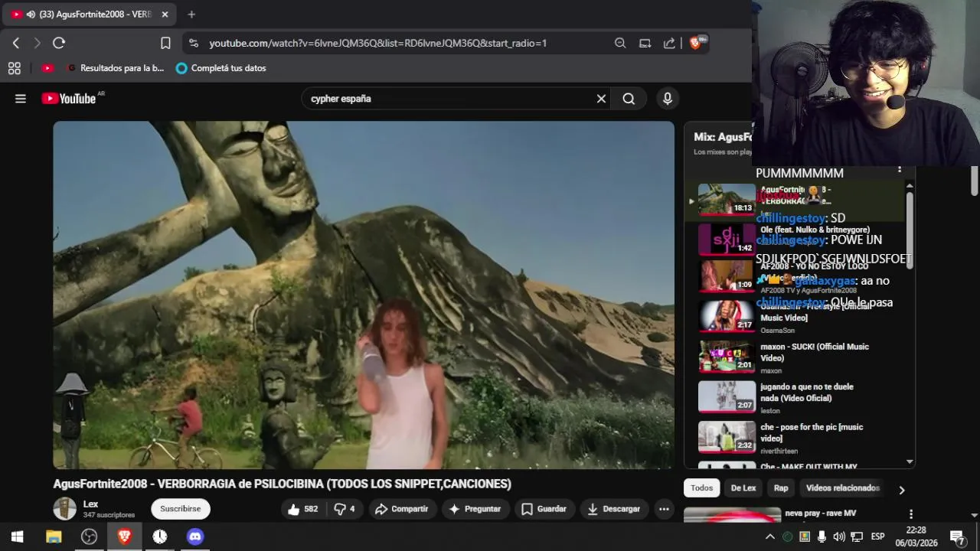Open the 'Completá tus datos' bookmark

coord(220,68)
